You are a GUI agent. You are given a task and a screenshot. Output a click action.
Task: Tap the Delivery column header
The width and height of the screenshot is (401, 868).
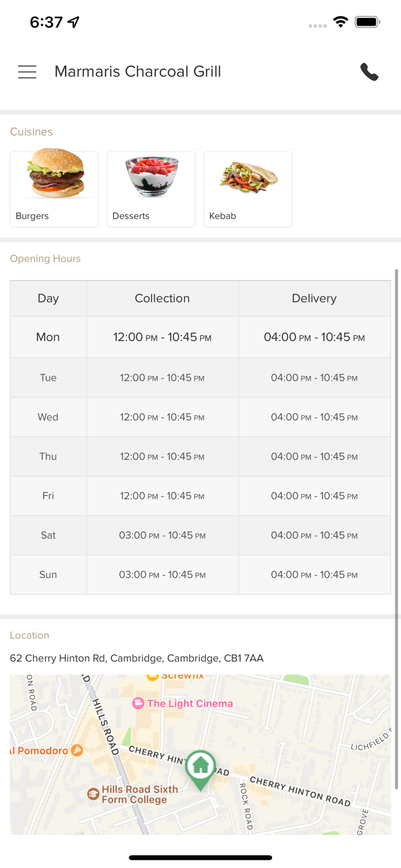click(314, 299)
